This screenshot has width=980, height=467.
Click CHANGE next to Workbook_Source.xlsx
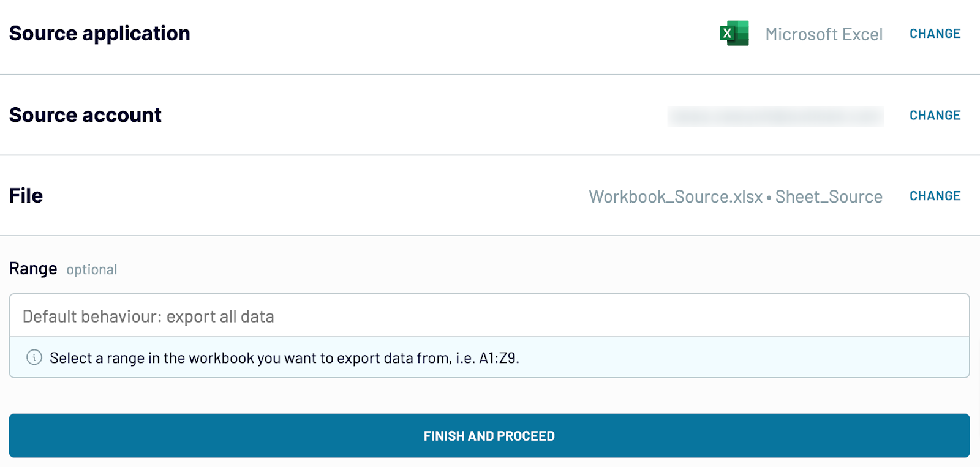(935, 195)
